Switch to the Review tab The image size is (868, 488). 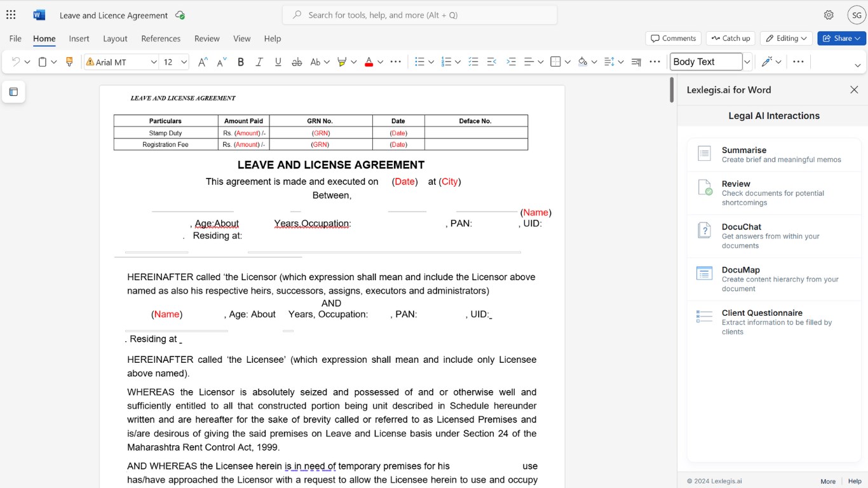(207, 38)
